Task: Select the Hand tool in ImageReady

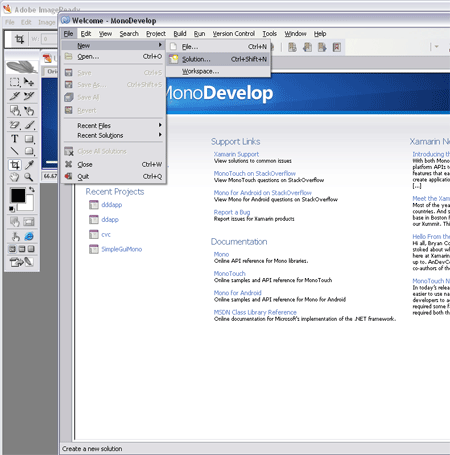Action: tap(14, 177)
